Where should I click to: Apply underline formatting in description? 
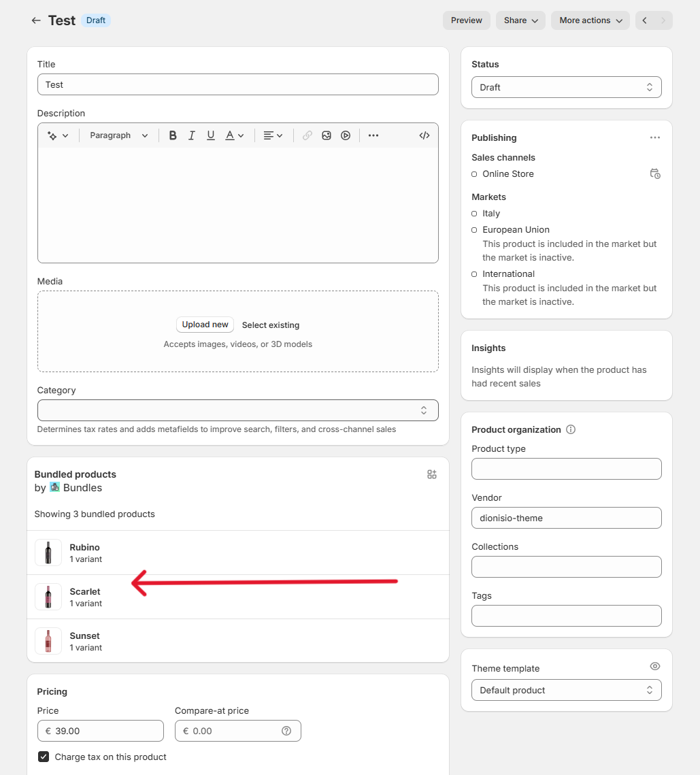(x=211, y=135)
